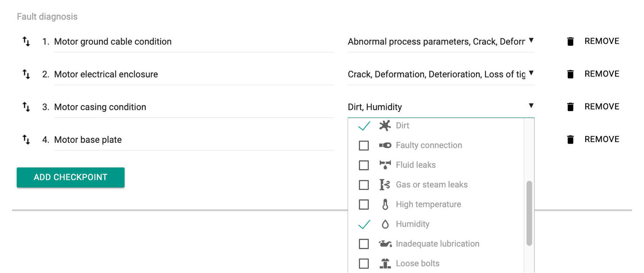Click the trash icon for Motor ground cable condition
The width and height of the screenshot is (644, 273).
coord(570,41)
